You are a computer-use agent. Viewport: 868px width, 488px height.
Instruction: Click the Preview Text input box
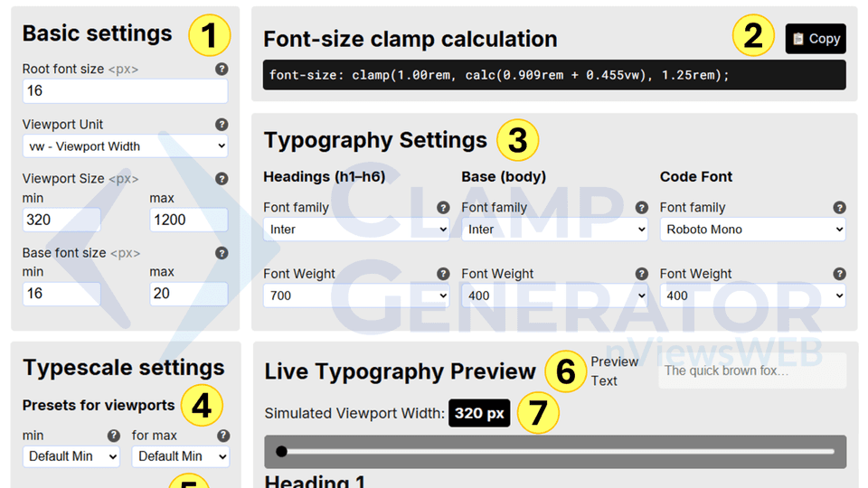pyautogui.click(x=752, y=371)
